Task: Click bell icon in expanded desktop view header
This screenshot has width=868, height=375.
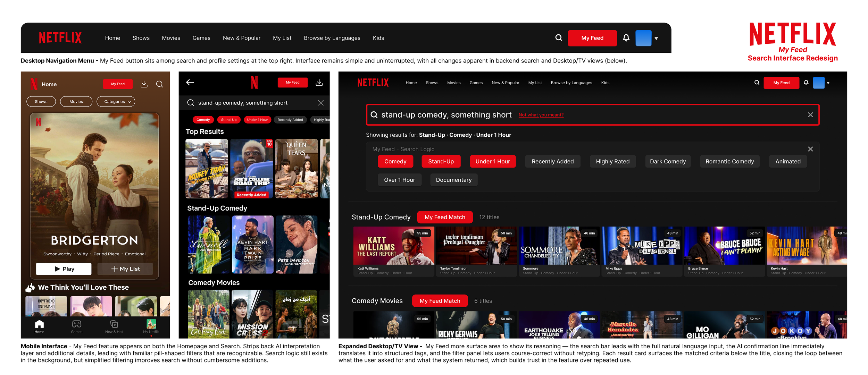Action: point(806,83)
